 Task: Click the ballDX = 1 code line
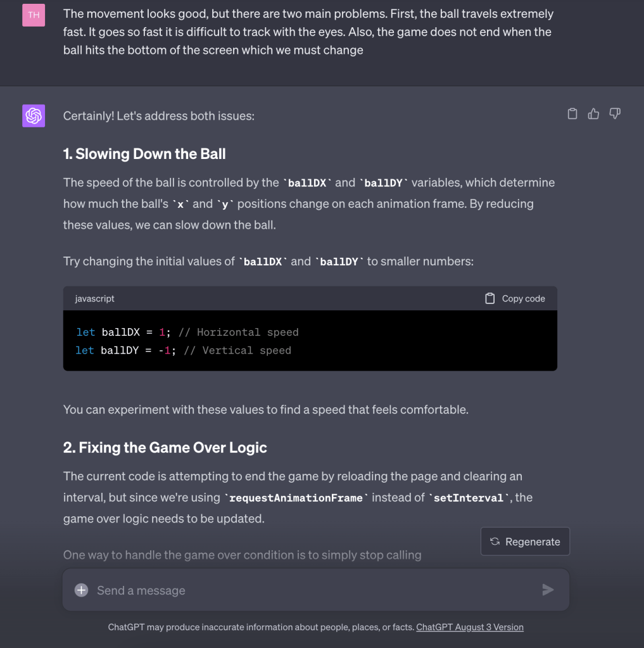pos(187,332)
